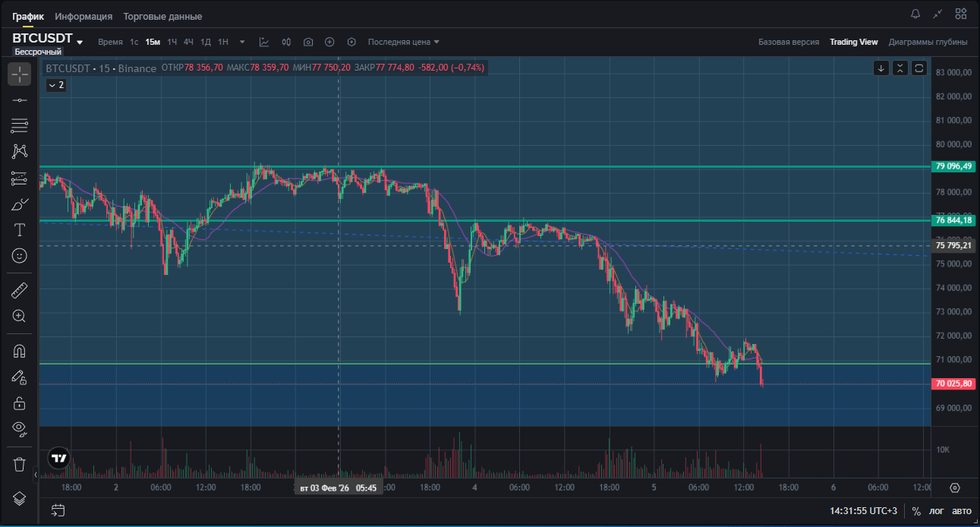980x527 pixels.
Task: Open the emoji icons tool
Action: [20, 256]
